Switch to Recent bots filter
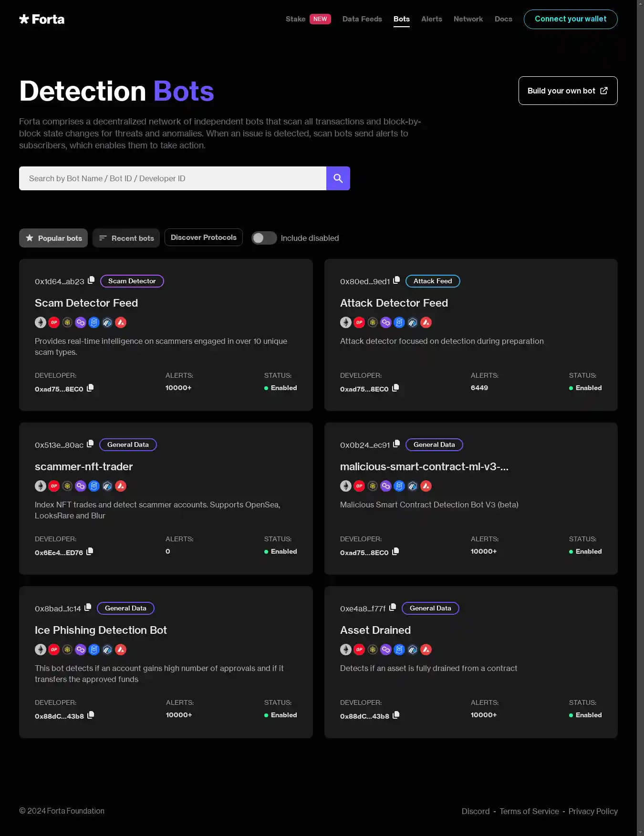This screenshot has height=836, width=644. pos(126,238)
